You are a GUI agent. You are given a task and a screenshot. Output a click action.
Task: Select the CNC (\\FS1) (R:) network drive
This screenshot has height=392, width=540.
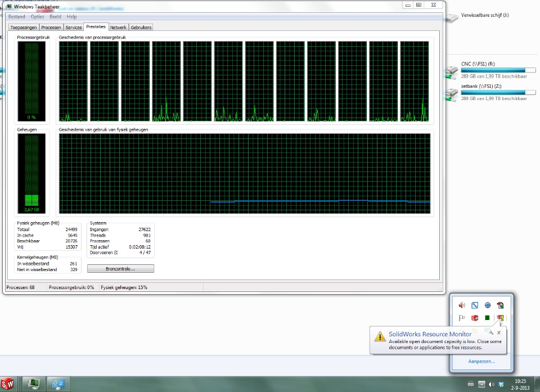click(x=490, y=70)
